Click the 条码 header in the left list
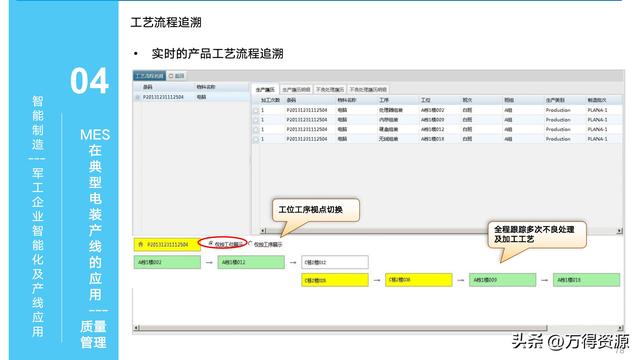 point(148,87)
